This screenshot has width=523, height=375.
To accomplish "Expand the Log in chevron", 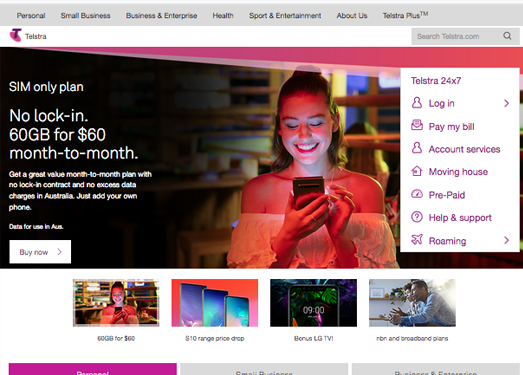I will click(506, 103).
